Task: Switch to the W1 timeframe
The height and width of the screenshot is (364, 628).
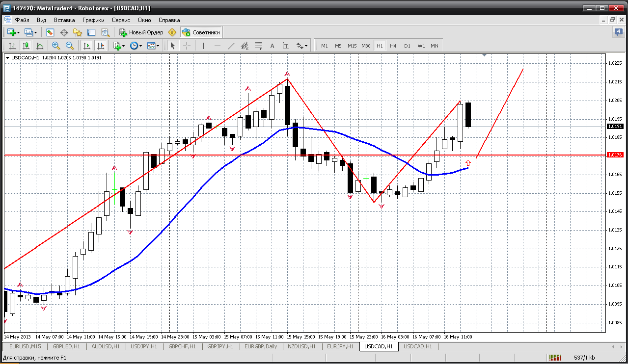Action: click(x=421, y=46)
